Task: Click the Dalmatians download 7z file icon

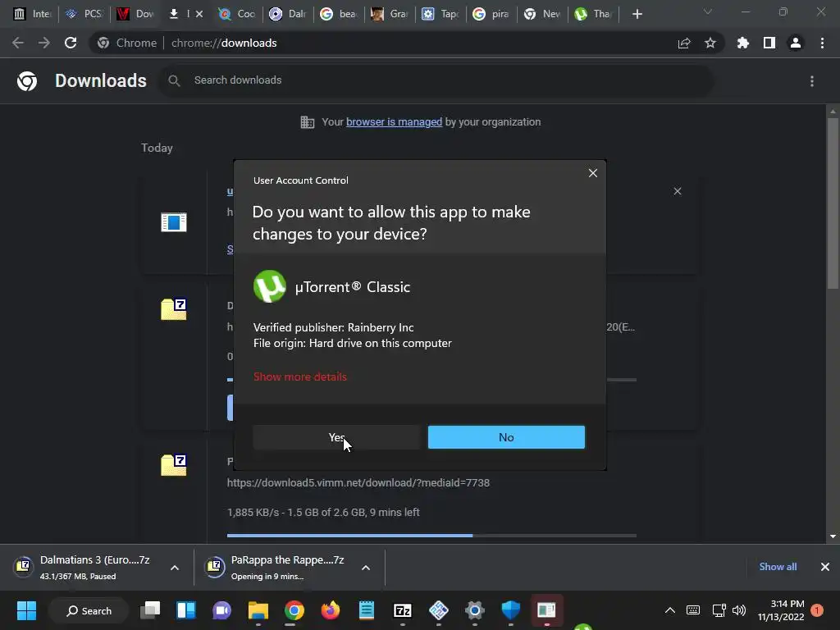Action: click(174, 309)
